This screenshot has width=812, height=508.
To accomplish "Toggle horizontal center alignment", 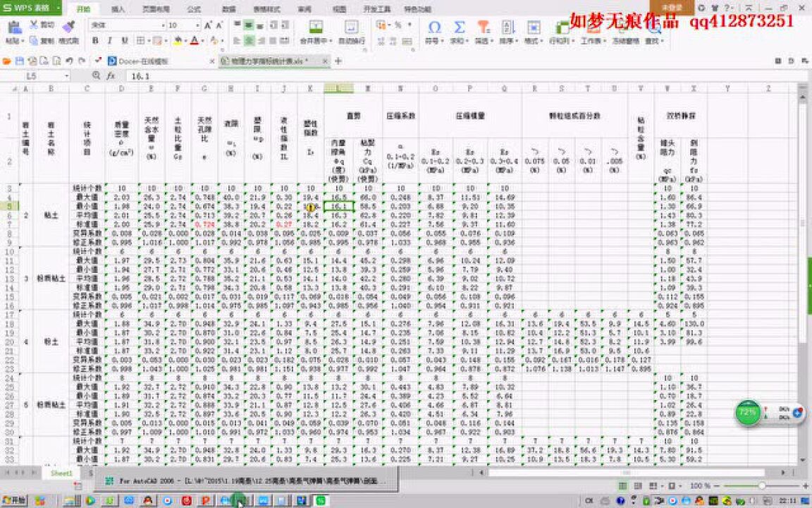I will point(249,40).
